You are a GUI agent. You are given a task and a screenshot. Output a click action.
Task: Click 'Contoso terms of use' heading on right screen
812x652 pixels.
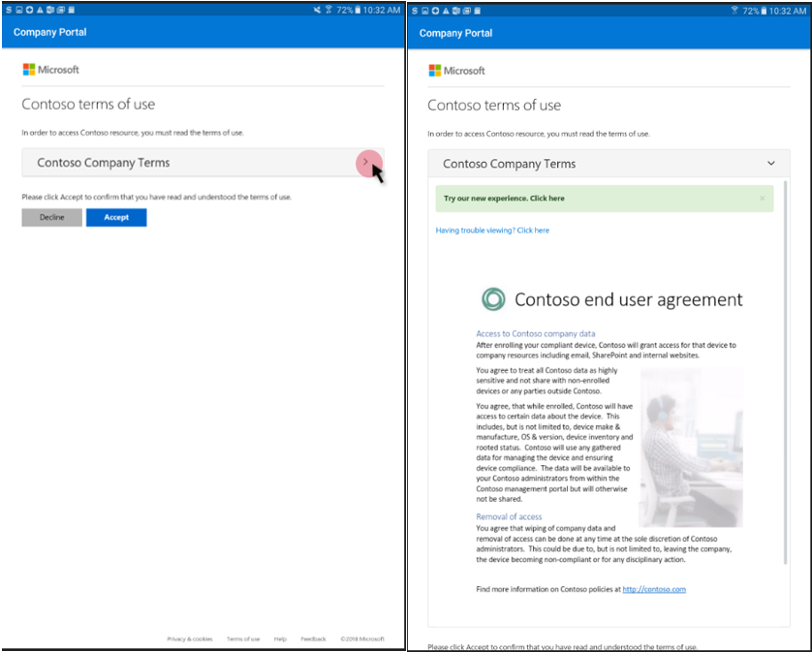tap(494, 106)
